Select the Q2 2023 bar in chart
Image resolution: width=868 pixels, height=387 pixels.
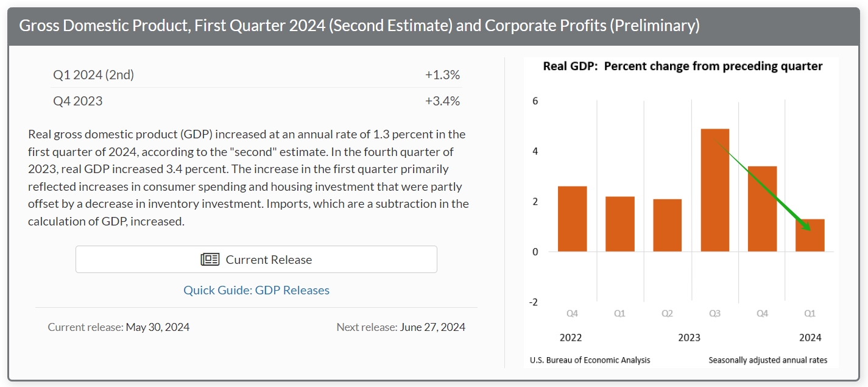pyautogui.click(x=668, y=225)
